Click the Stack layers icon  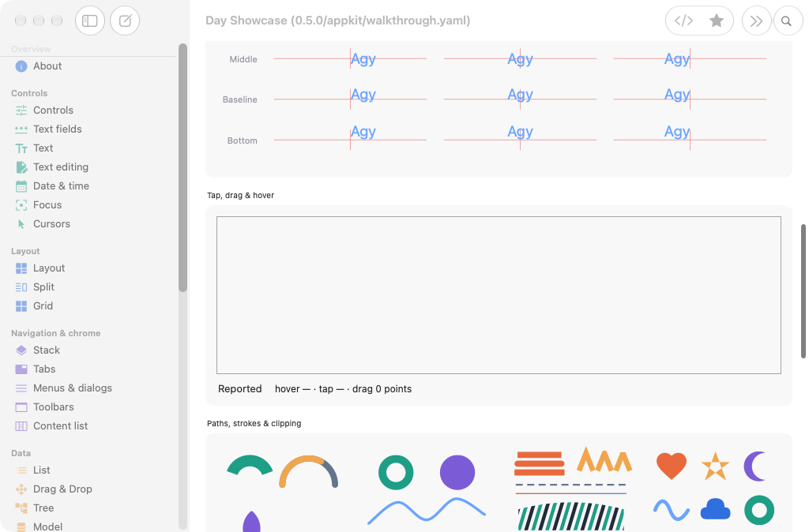tap(21, 350)
